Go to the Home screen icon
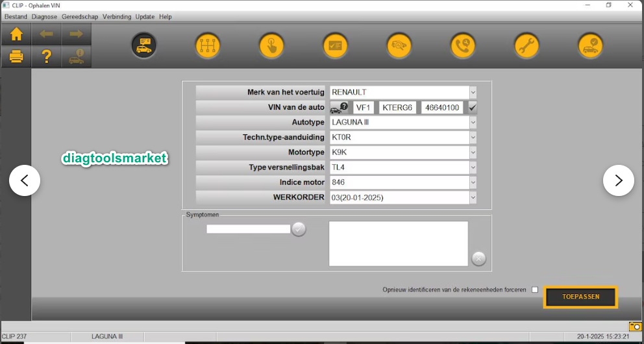The height and width of the screenshot is (344, 644). [16, 34]
